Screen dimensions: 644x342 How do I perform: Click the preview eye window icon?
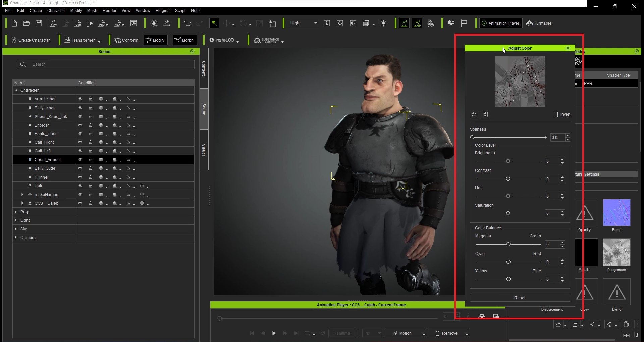click(x=133, y=23)
